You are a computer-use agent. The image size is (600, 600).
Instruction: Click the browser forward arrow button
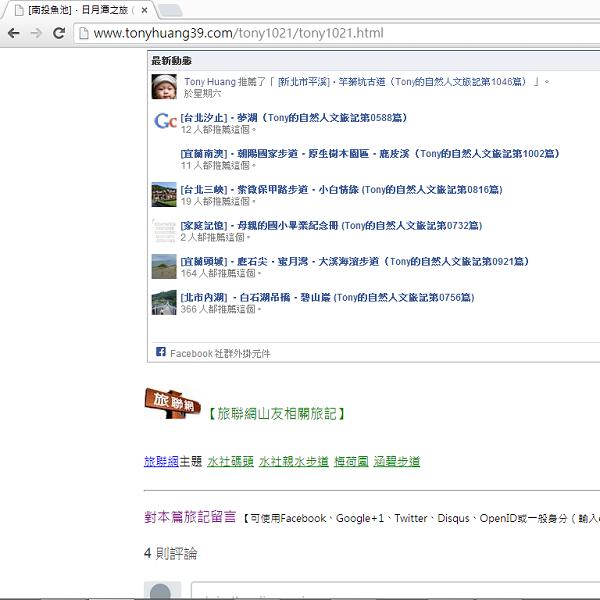(x=36, y=33)
